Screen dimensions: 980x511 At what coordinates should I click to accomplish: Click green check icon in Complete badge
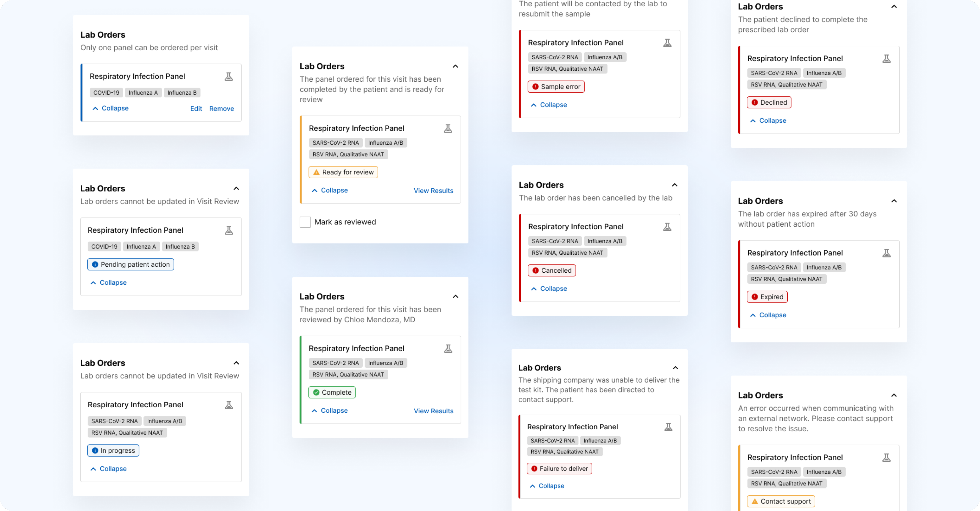point(316,392)
